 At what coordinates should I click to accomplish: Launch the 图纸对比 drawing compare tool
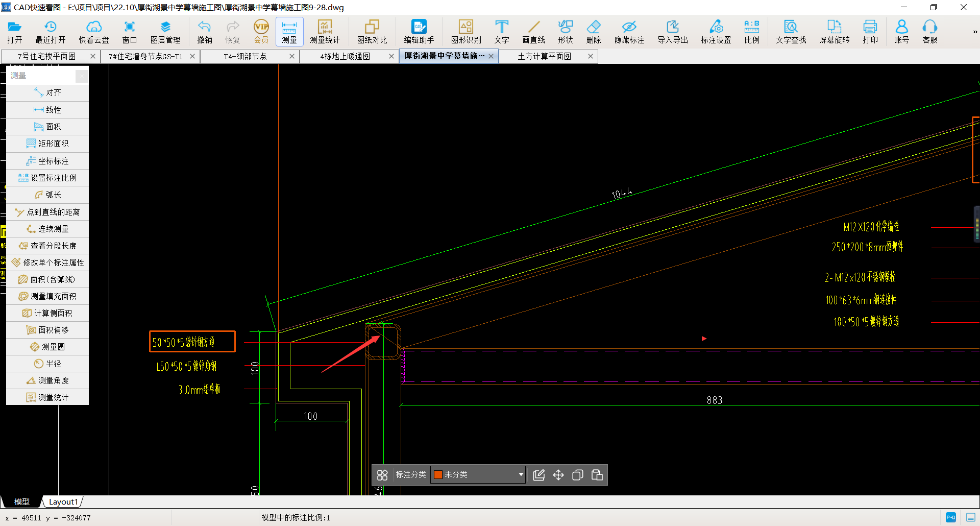click(372, 32)
